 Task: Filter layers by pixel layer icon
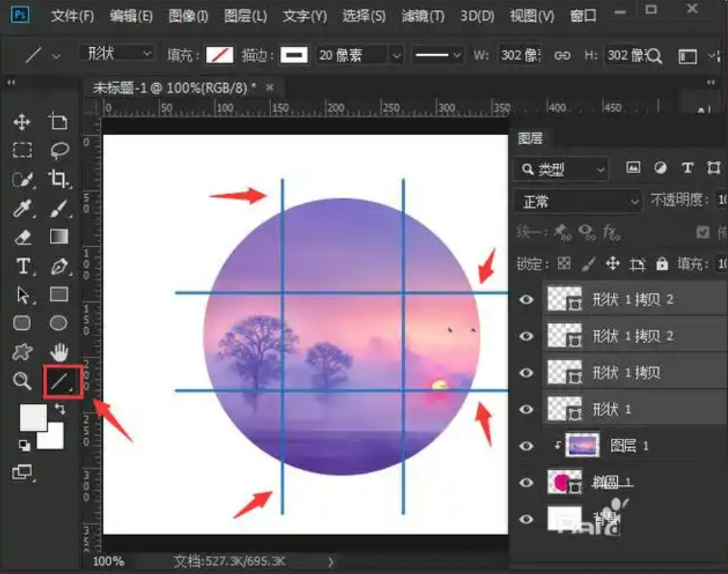(633, 168)
